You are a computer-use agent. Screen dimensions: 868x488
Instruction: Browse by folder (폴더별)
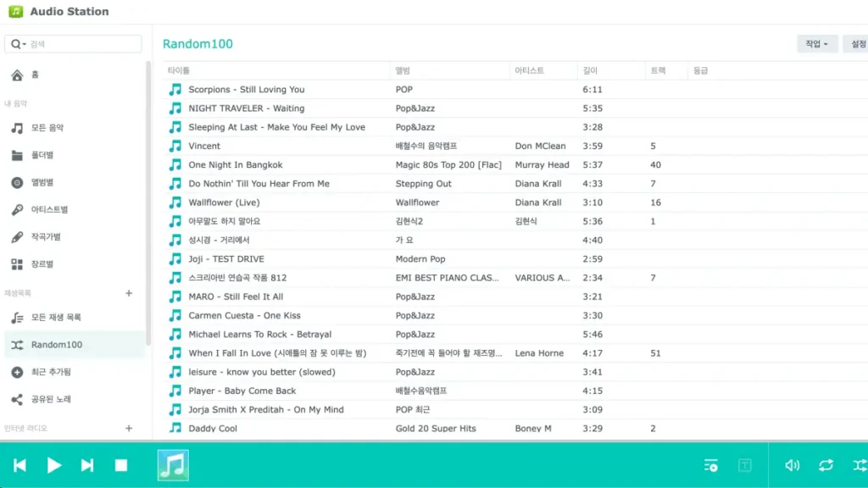pos(75,155)
